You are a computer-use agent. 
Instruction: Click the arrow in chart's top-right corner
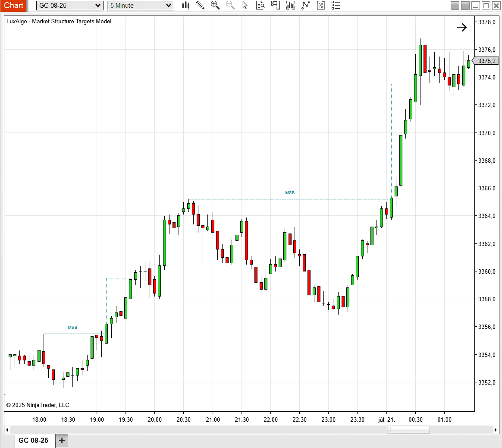[461, 28]
